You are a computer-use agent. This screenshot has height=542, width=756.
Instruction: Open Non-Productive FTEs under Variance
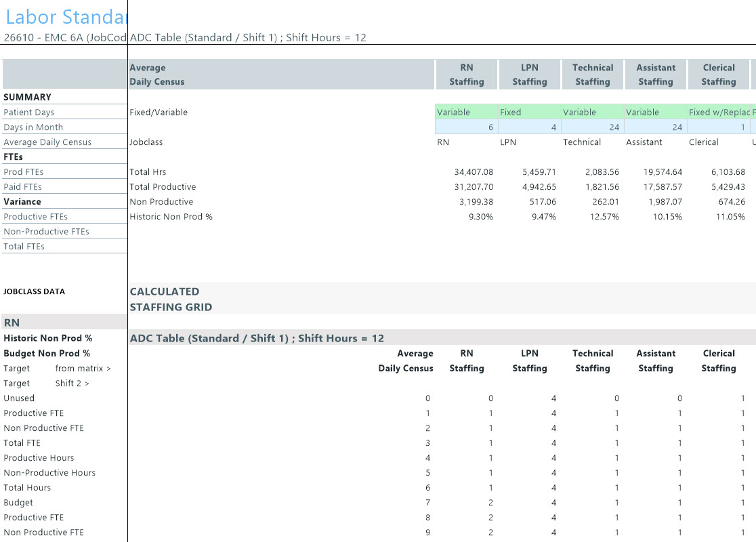46,232
